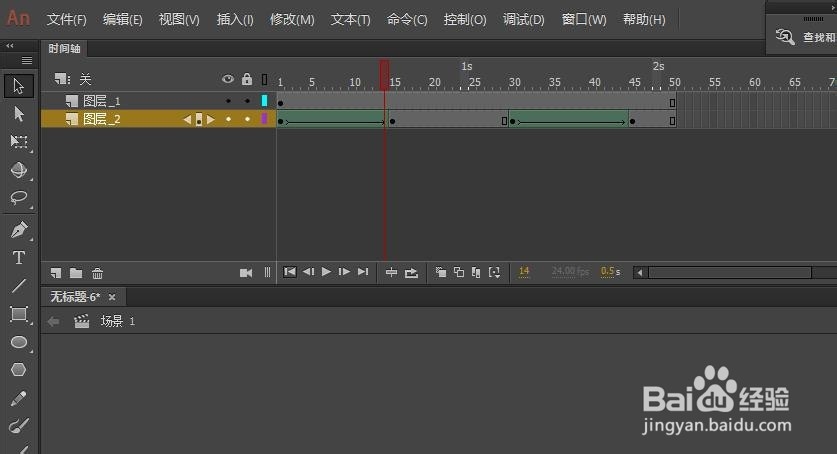Select the Oval tool

[19, 342]
